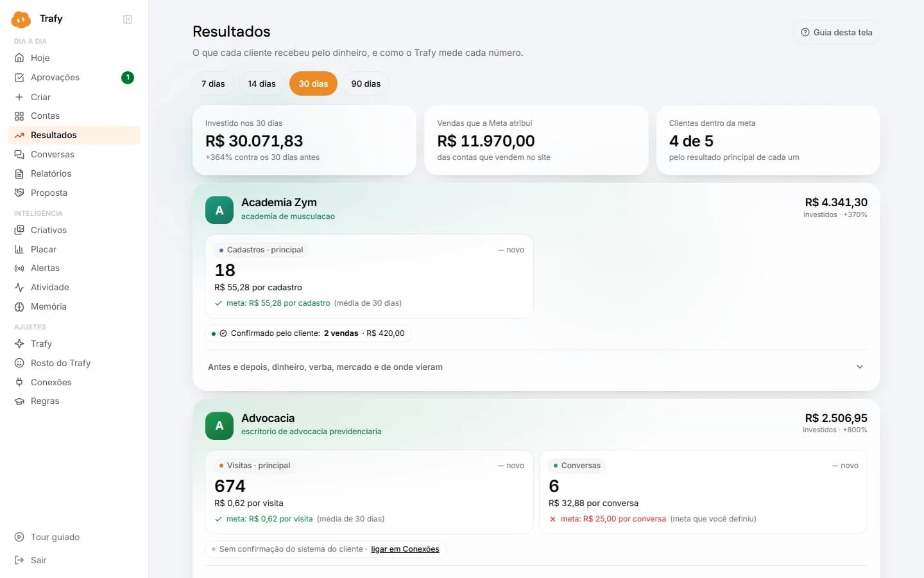Open the Proposta page

tap(74, 193)
